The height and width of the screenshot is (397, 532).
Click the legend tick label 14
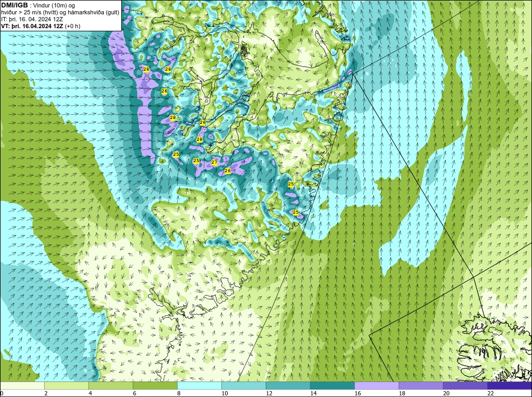[x=313, y=393]
